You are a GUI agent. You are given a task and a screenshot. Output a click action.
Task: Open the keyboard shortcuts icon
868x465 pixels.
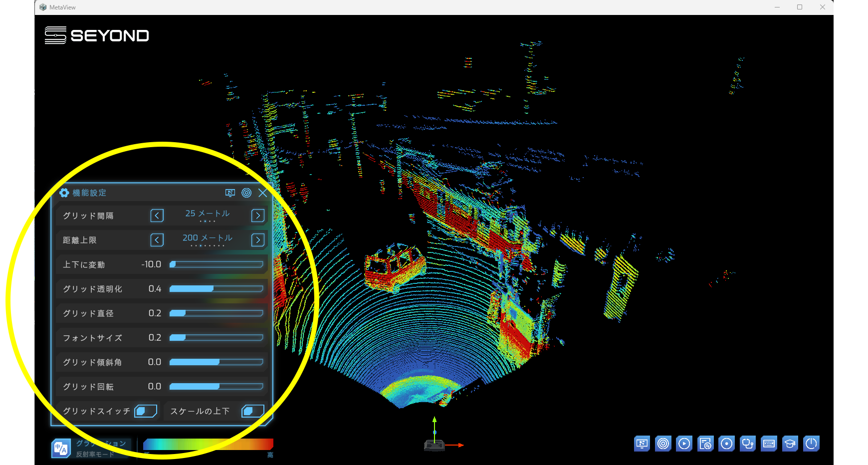point(769,444)
